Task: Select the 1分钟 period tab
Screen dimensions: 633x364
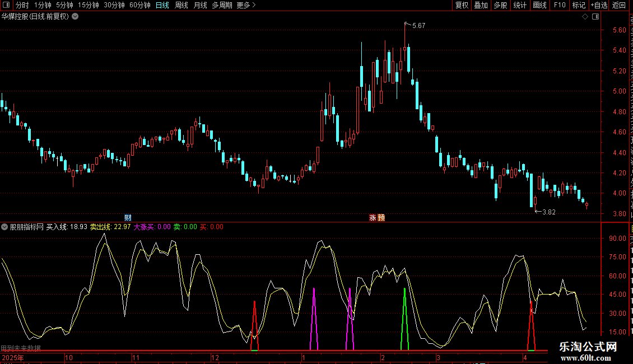Action: (43, 5)
